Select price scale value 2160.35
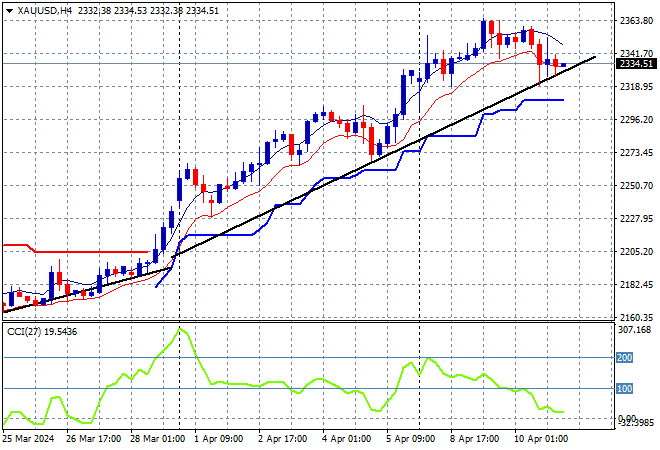The image size is (660, 450). tap(636, 317)
